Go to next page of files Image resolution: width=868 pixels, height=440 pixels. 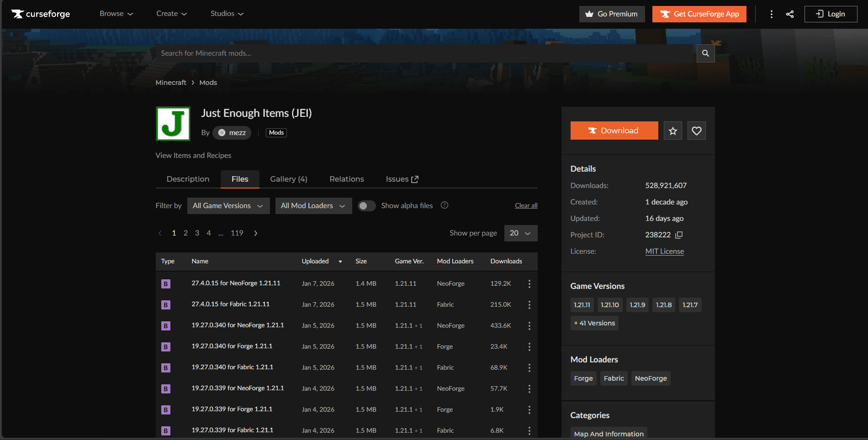[256, 233]
